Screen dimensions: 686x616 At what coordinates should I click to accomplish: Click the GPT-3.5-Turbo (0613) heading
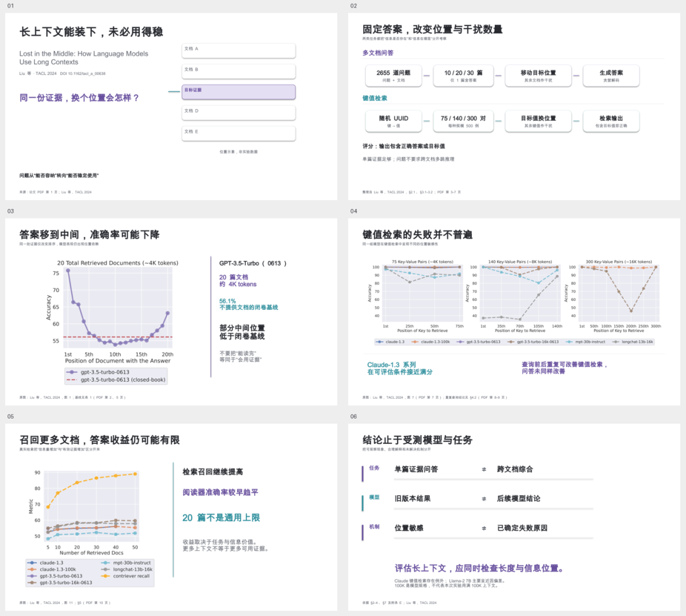tap(253, 264)
